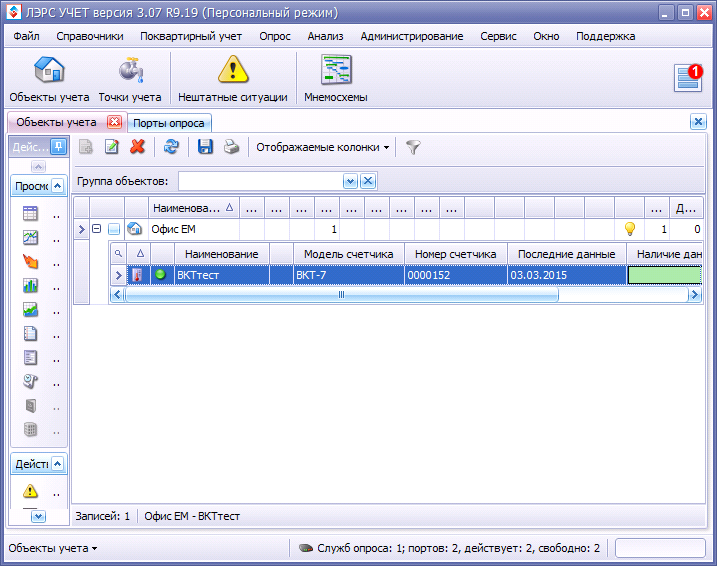Open the report sheet icon in sidebar
The width and height of the screenshot is (717, 566).
(x=30, y=358)
